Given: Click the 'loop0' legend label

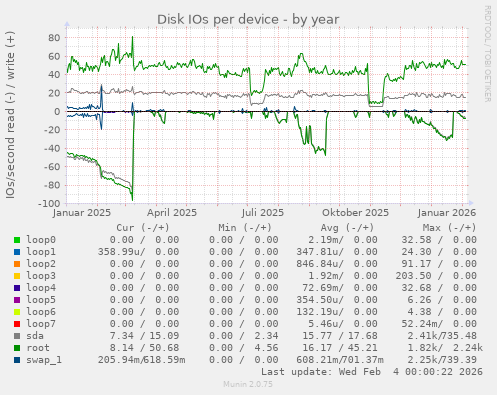Looking at the screenshot, I should (41, 240).
